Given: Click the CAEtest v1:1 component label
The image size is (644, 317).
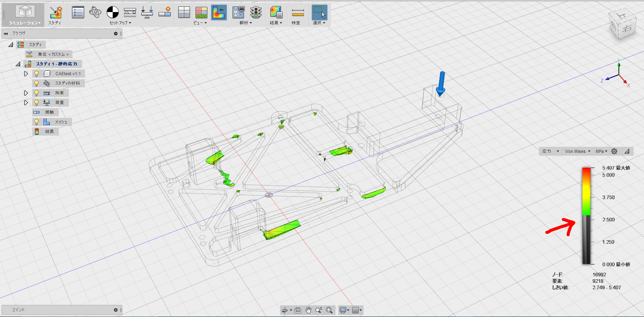Looking at the screenshot, I should coord(68,74).
